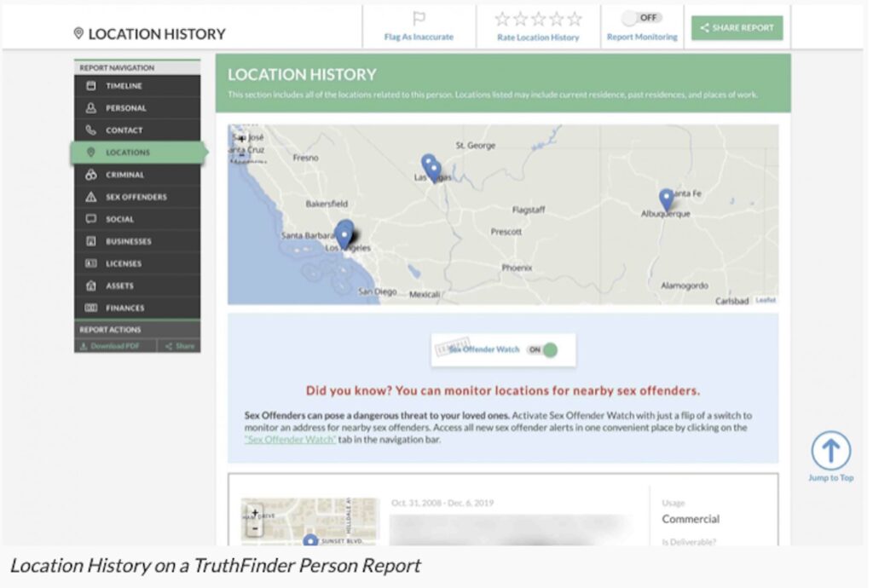Click the Flagstaff label on the map

[529, 210]
